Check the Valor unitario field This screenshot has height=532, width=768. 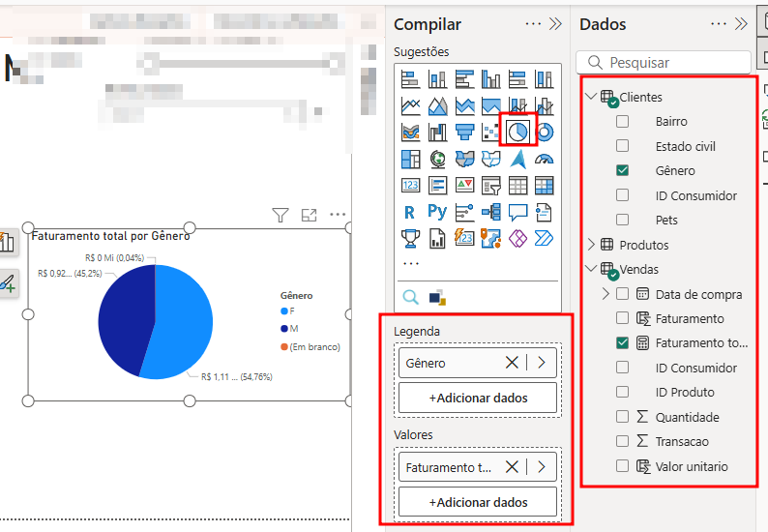pos(622,465)
